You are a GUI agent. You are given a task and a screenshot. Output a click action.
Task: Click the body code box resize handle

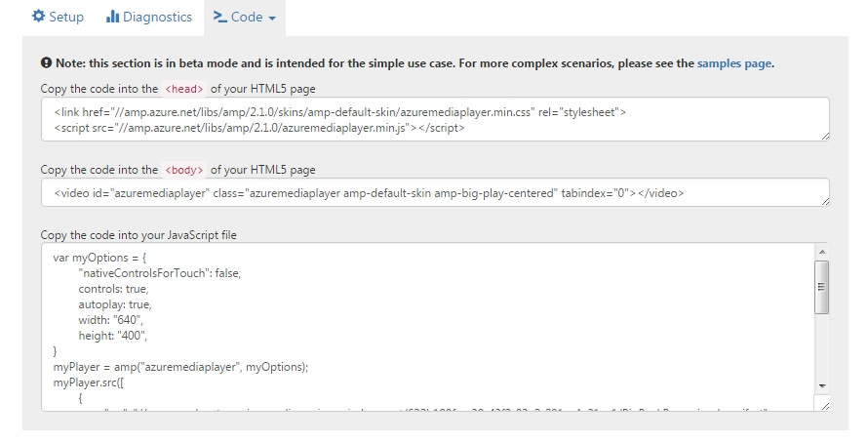coord(825,201)
